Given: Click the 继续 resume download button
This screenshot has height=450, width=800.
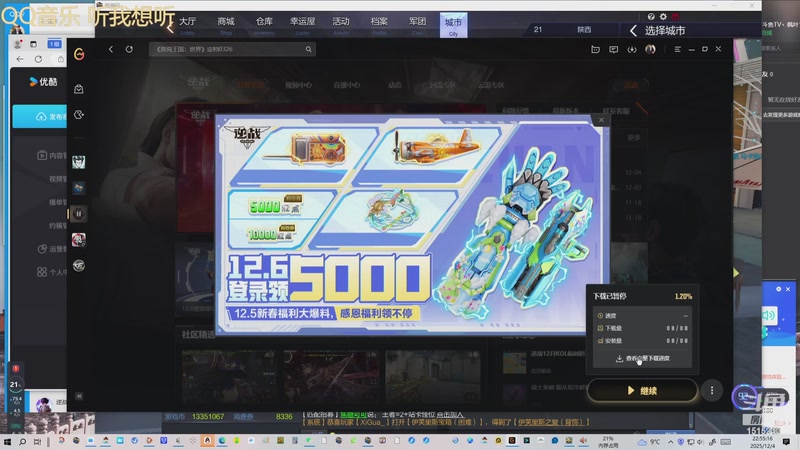Looking at the screenshot, I should (x=642, y=391).
